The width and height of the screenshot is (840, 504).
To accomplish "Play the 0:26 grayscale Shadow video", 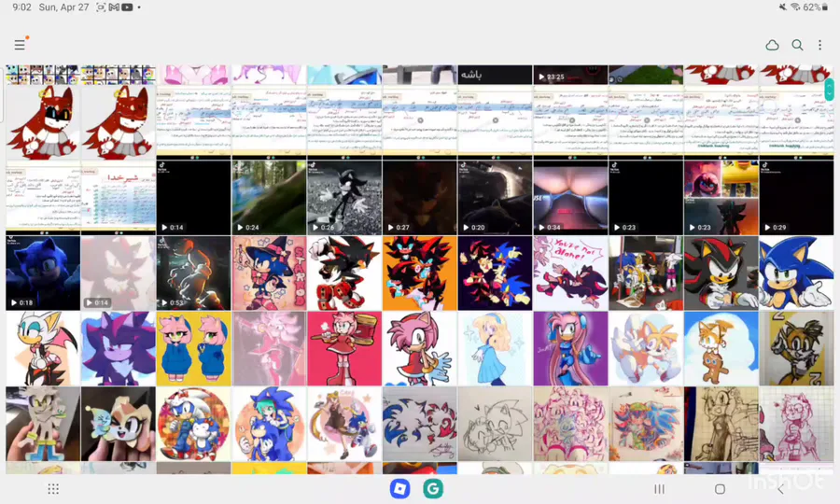I will (344, 198).
